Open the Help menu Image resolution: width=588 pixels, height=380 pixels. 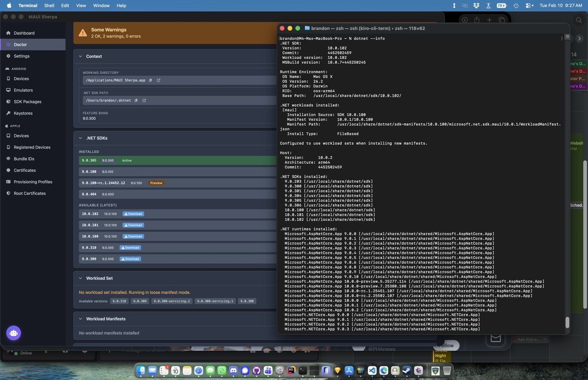(121, 5)
